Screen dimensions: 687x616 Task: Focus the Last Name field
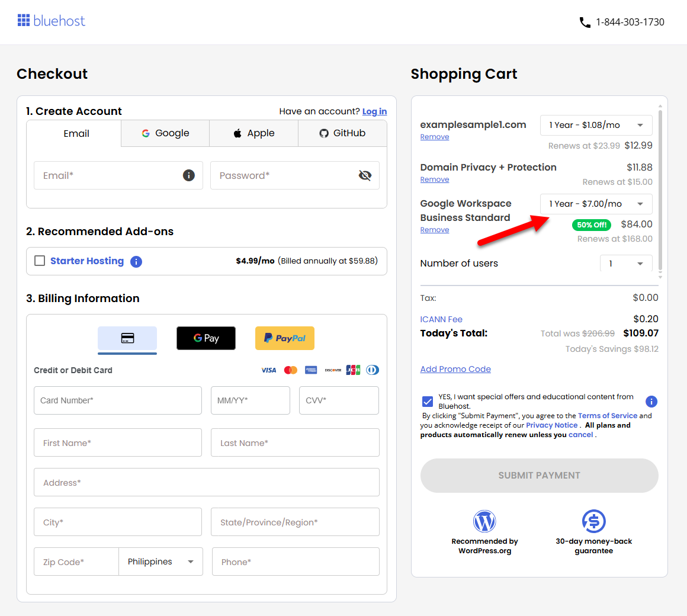pyautogui.click(x=296, y=442)
